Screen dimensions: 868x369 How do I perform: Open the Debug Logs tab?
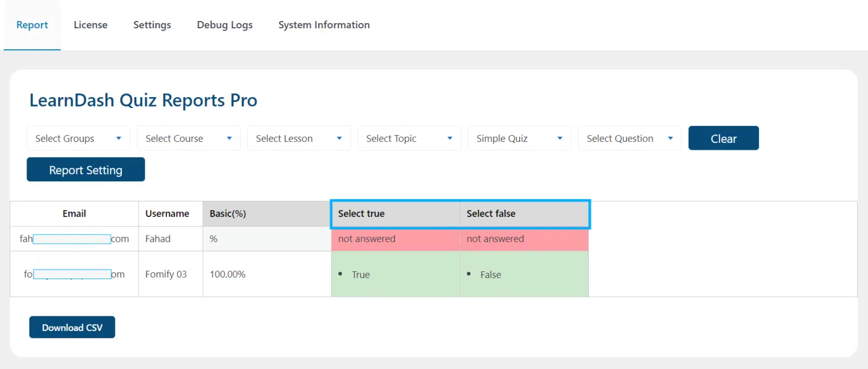tap(225, 25)
